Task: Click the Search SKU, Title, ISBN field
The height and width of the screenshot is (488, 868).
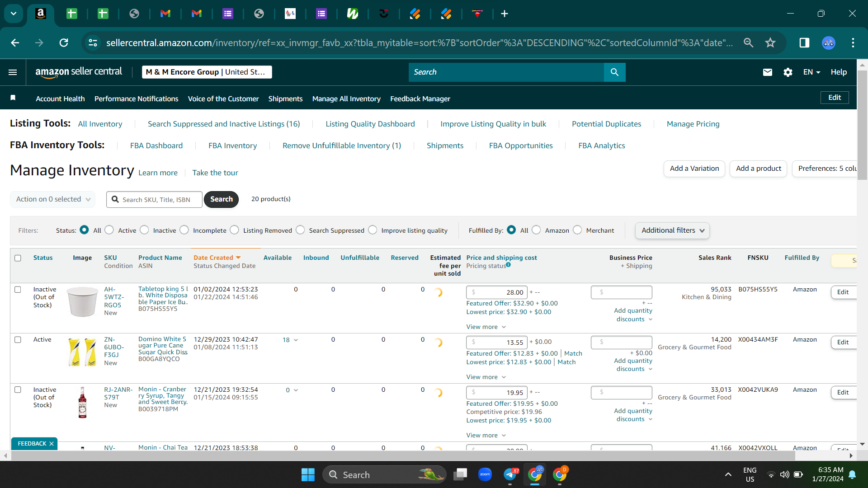Action: [154, 199]
